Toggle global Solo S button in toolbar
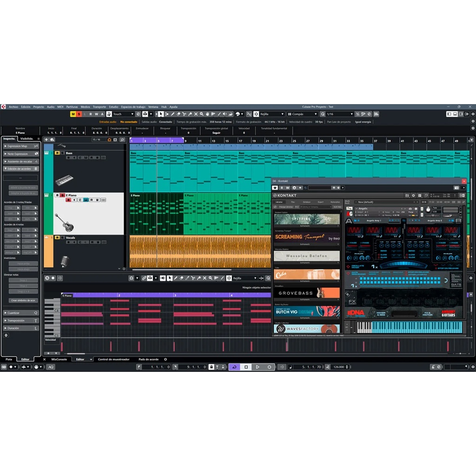This screenshot has height=476, width=476. [x=79, y=114]
